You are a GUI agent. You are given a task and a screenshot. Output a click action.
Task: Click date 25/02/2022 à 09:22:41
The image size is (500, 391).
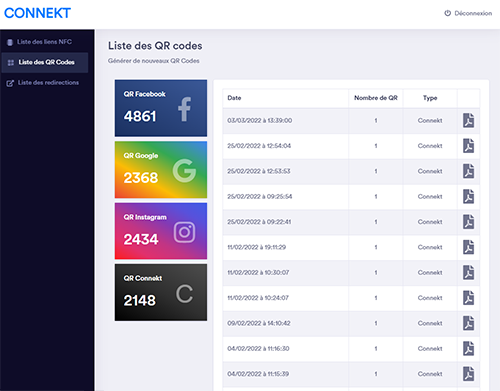[259, 222]
